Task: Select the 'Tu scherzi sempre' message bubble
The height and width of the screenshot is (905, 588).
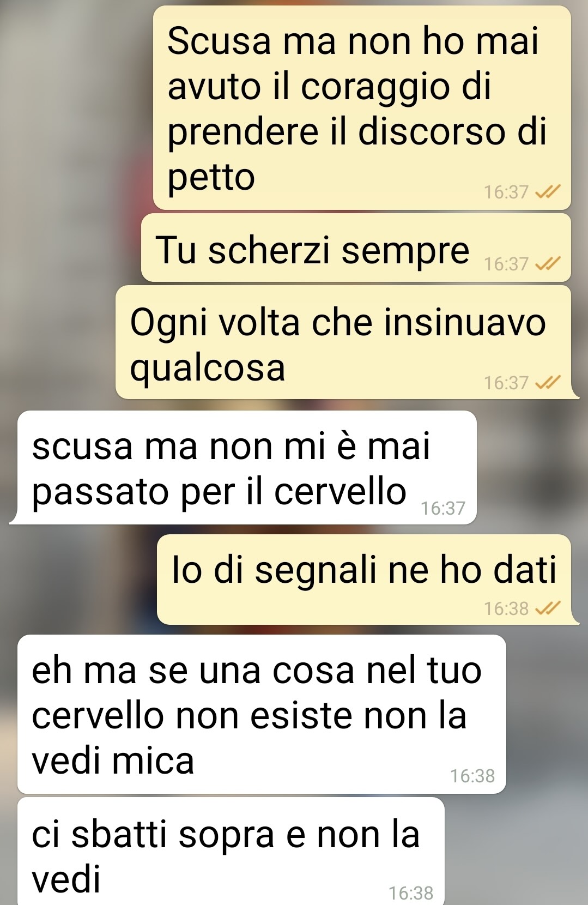Action: (x=356, y=248)
